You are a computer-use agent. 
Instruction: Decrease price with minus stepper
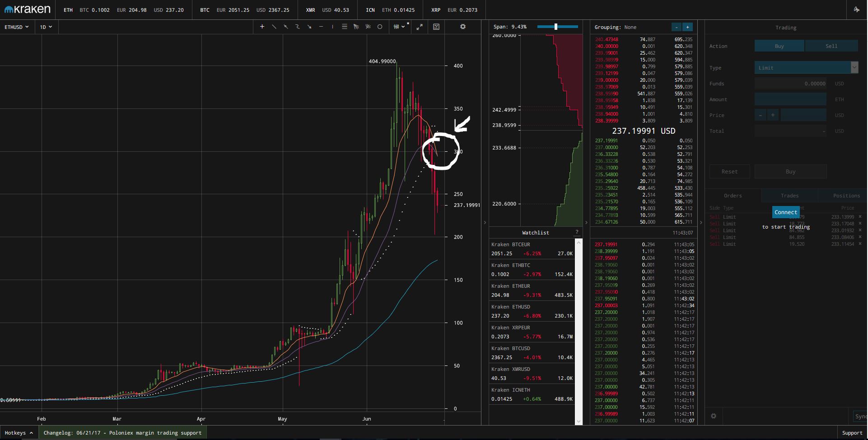(761, 115)
